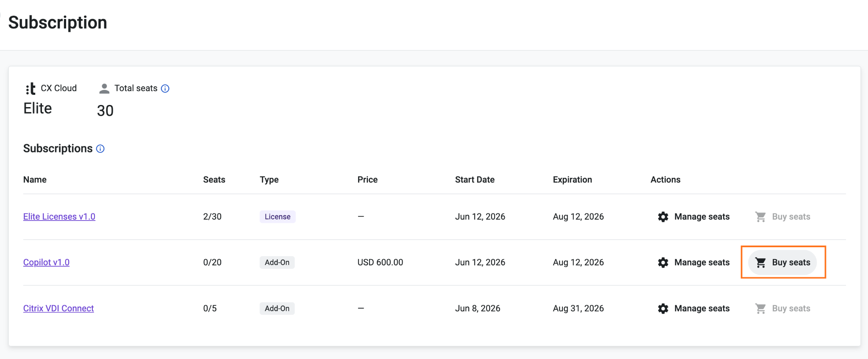Click the gear icon in Citrix VDI Connect row
The width and height of the screenshot is (868, 359).
coord(663,309)
